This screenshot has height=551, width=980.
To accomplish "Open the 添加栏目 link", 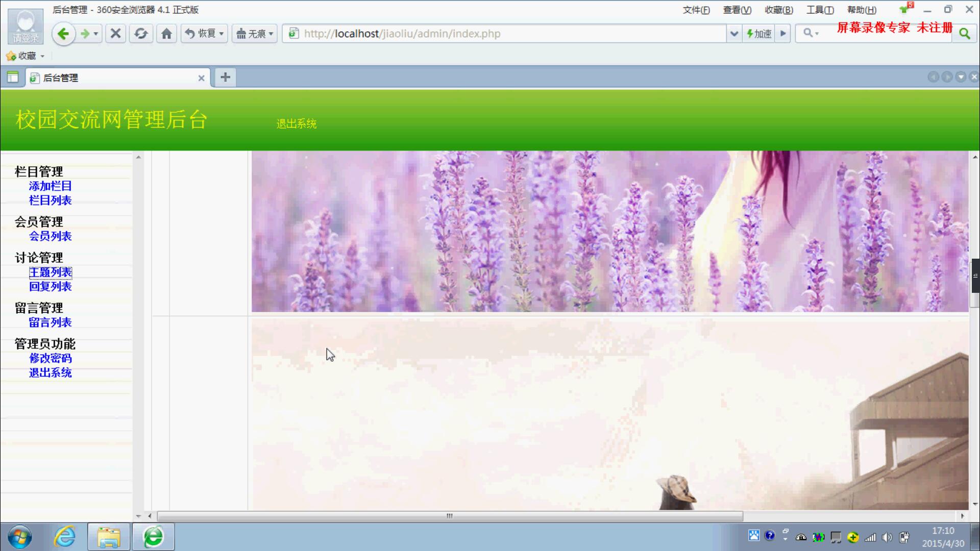I will click(x=50, y=186).
